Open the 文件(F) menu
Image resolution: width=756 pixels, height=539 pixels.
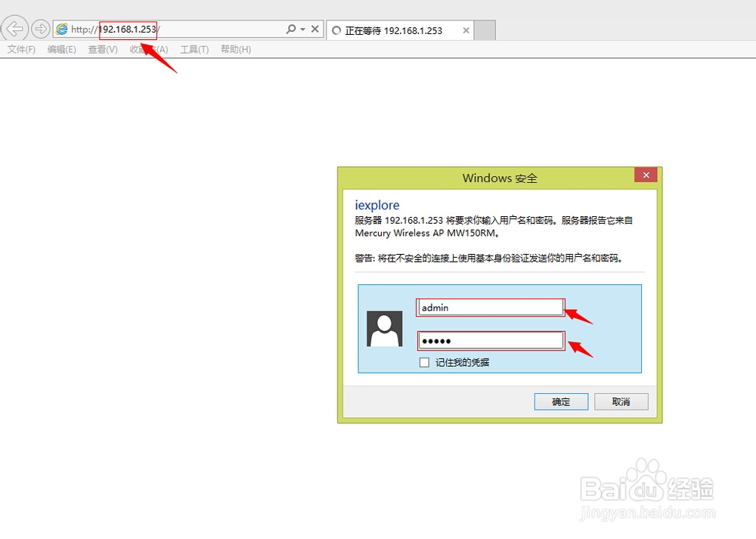(21, 49)
